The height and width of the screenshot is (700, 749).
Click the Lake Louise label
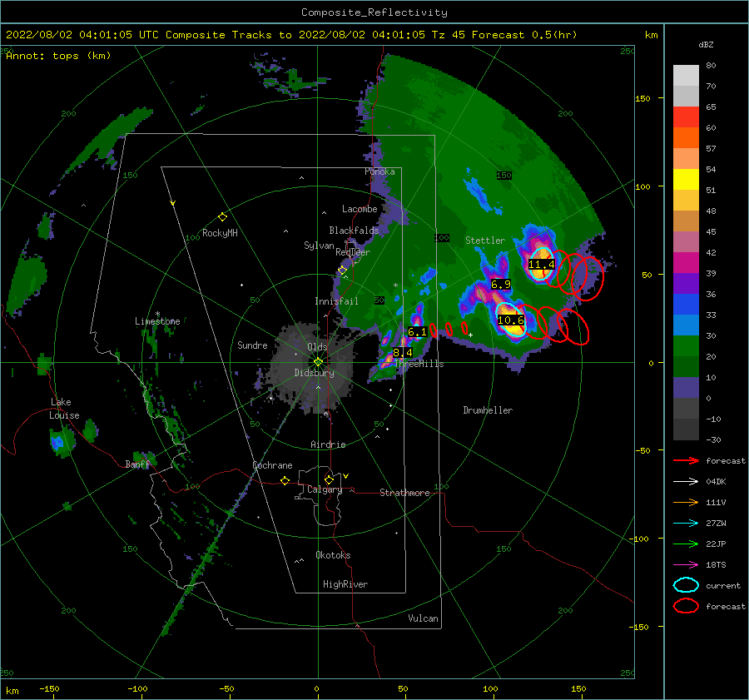[65, 409]
